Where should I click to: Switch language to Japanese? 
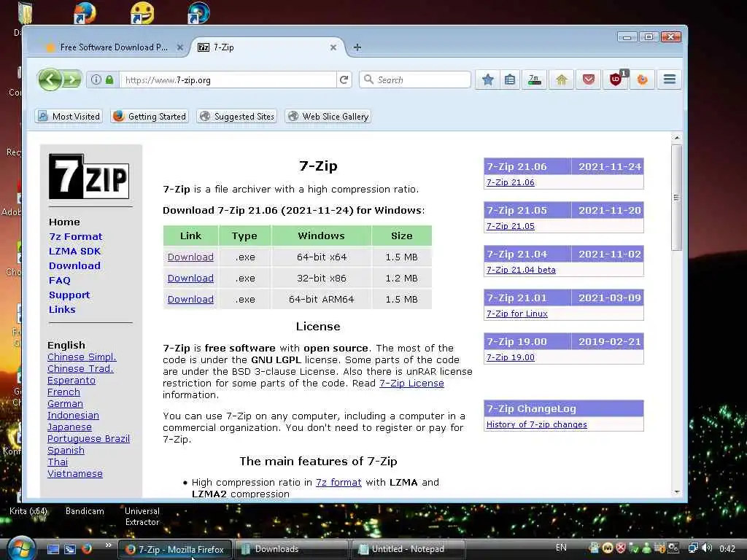(x=69, y=427)
